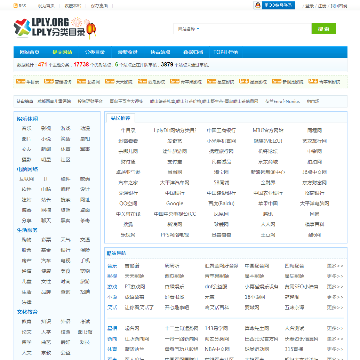
Task: Click the small orange icon at top-left corner
Action: click(x=15, y=5)
